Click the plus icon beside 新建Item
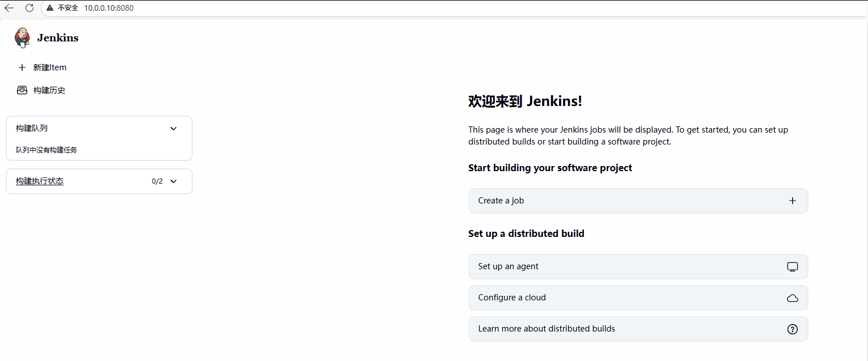Image resolution: width=868 pixels, height=361 pixels. 22,67
